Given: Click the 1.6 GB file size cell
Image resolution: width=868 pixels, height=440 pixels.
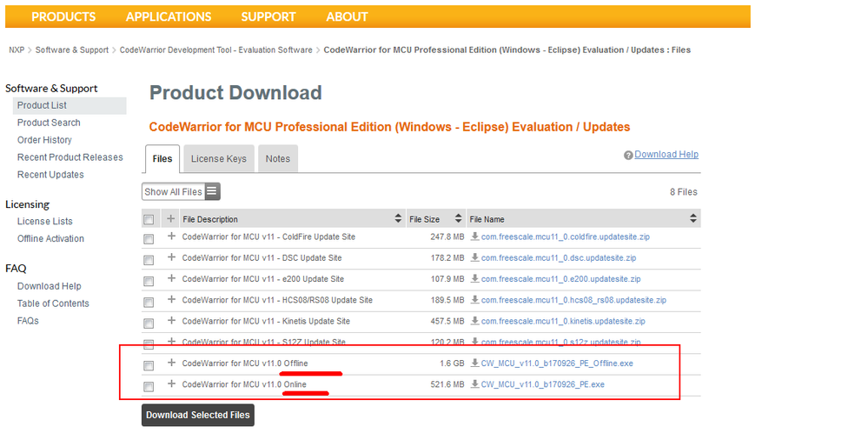Looking at the screenshot, I should [x=452, y=363].
